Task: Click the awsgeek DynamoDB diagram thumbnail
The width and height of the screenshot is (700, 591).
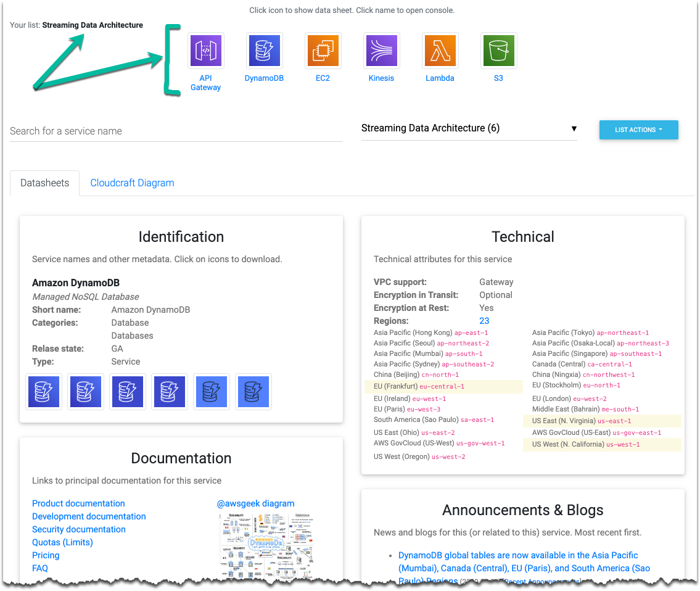Action: pyautogui.click(x=266, y=546)
